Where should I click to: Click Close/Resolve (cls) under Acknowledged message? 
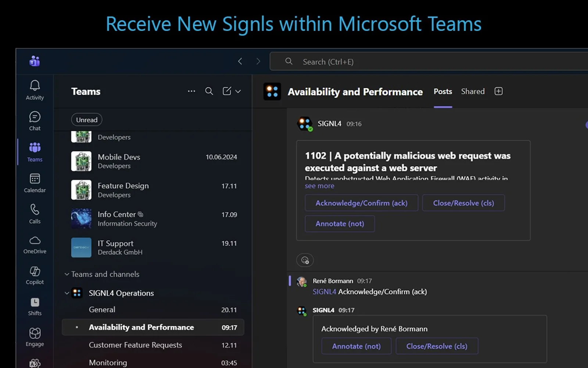tap(437, 346)
